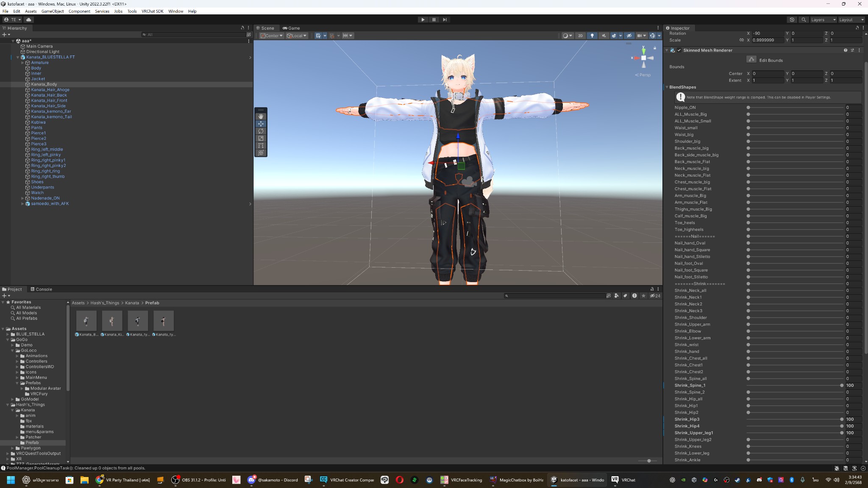Open the VRChat SDK menu

pos(152,11)
